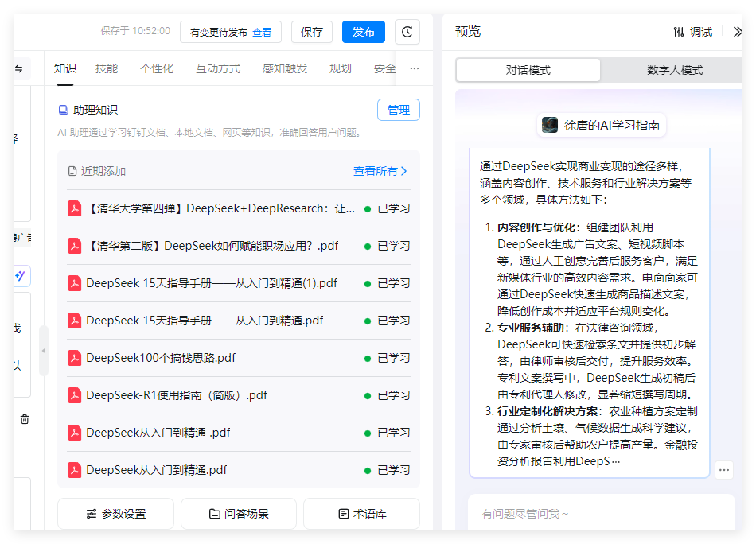The image size is (756, 544).
Task: Open the last file DeepSeek从入门到精通.pdf
Action: (239, 470)
